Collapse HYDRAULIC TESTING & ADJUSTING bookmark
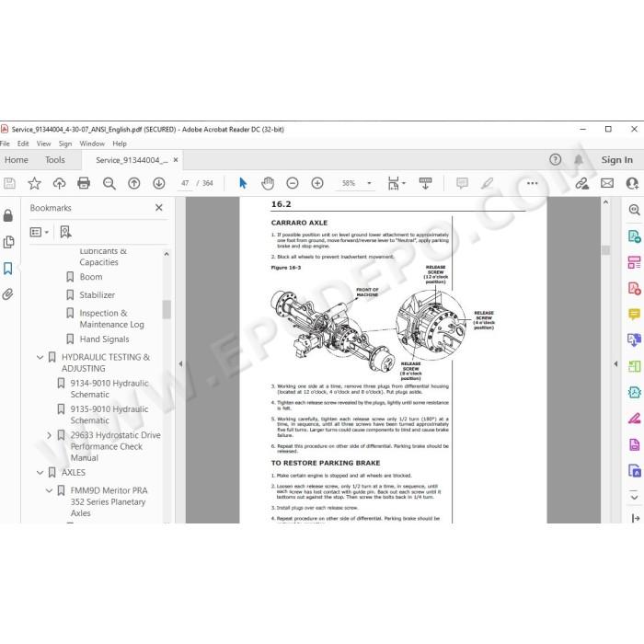 40,357
